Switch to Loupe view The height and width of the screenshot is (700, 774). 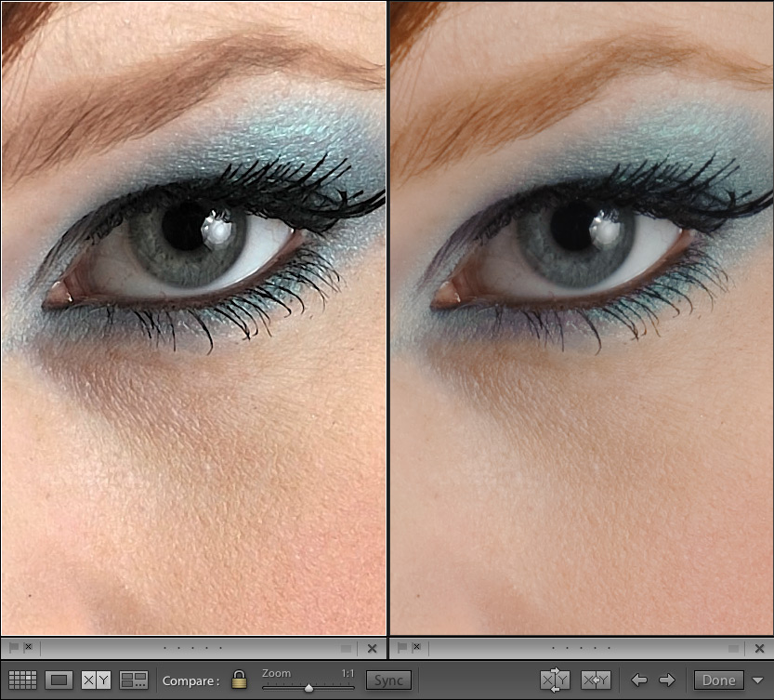click(59, 680)
